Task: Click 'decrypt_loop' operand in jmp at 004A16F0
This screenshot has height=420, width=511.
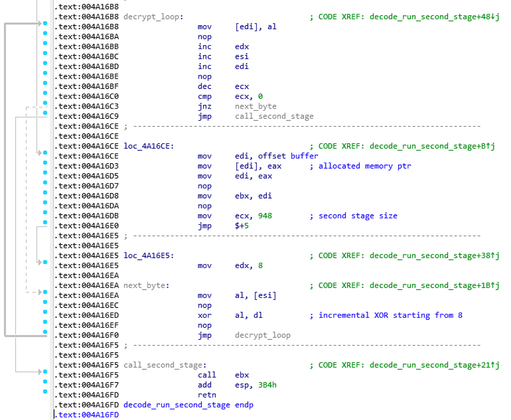Action: pyautogui.click(x=263, y=335)
